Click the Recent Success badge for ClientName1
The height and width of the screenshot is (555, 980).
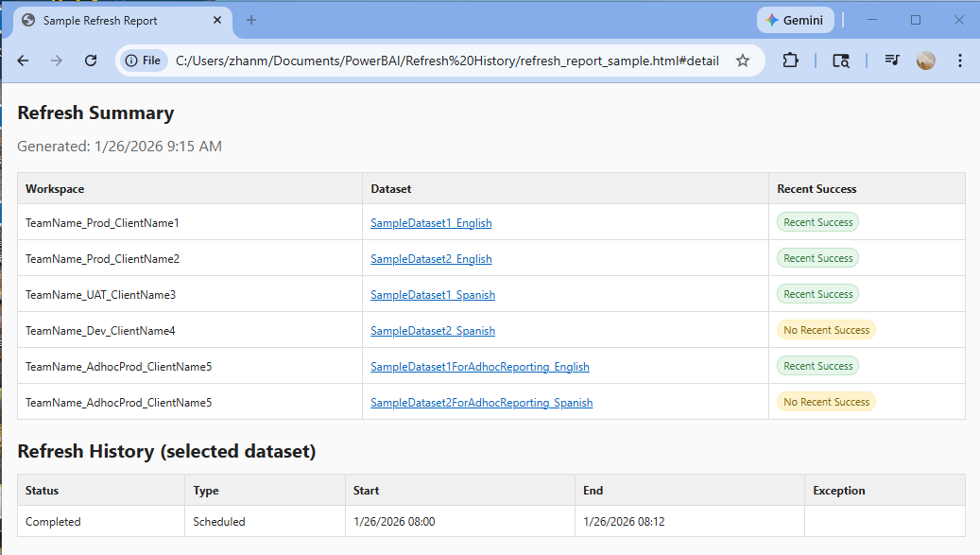coord(817,221)
